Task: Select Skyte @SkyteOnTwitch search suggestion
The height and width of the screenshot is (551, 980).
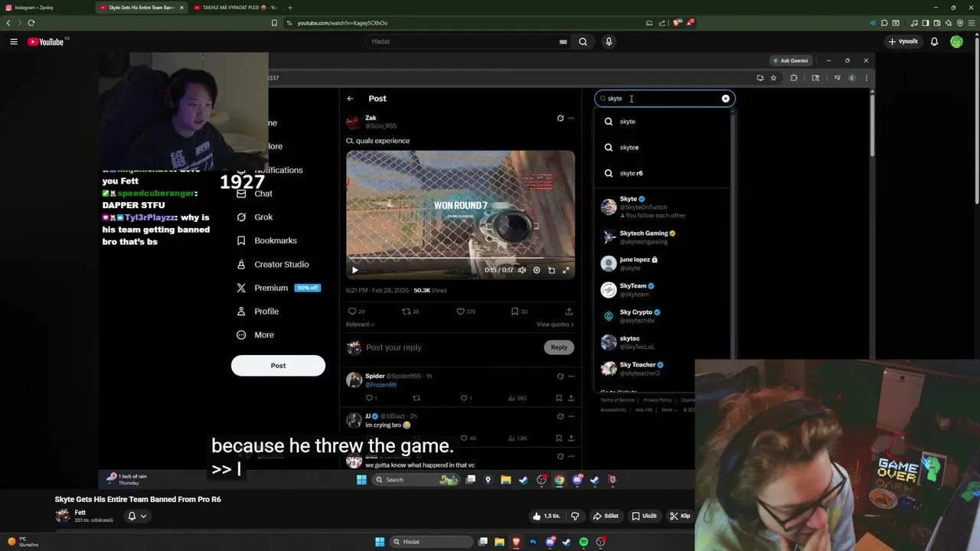Action: (664, 207)
